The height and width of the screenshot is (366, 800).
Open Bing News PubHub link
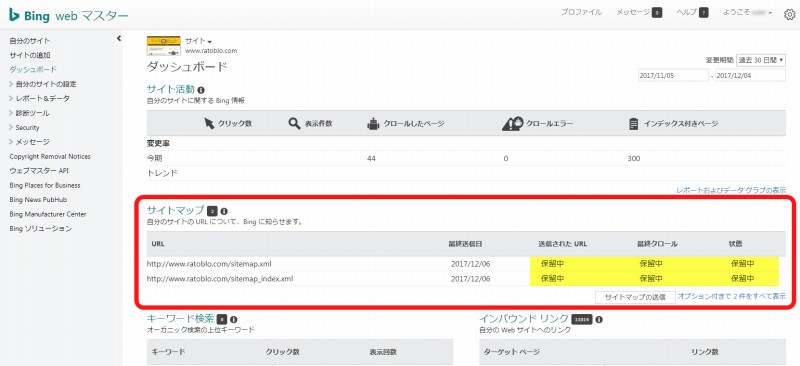click(x=38, y=200)
